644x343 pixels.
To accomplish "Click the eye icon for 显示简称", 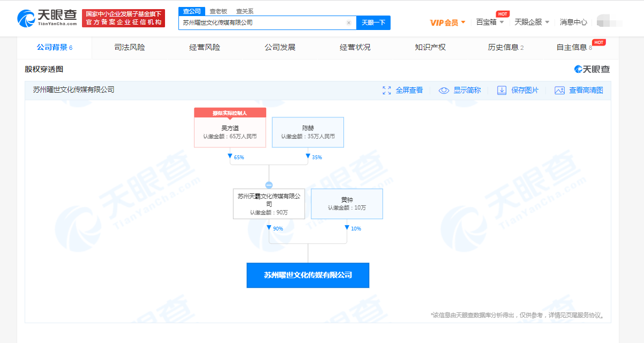I will (x=444, y=91).
